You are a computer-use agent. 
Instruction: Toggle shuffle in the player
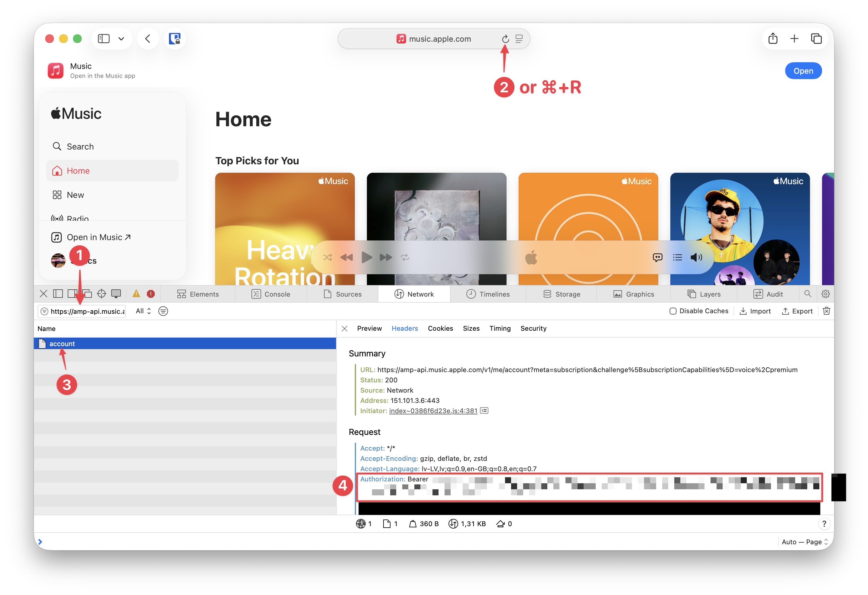[328, 257]
